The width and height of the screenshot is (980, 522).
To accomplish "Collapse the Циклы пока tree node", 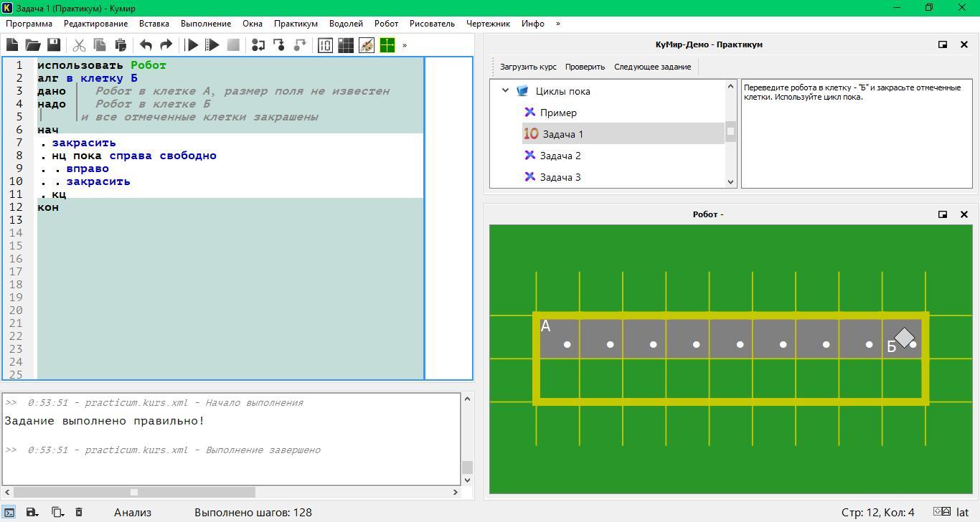I will coord(505,91).
